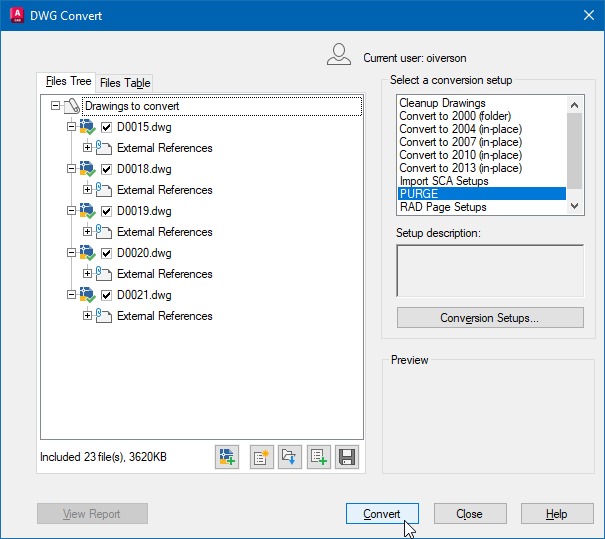Open the Conversion Setups dialog

coord(489,318)
